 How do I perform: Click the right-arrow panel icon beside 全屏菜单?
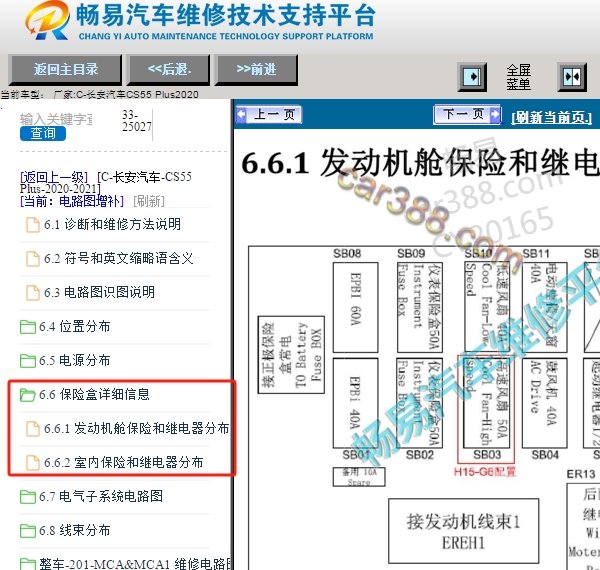pyautogui.click(x=472, y=77)
